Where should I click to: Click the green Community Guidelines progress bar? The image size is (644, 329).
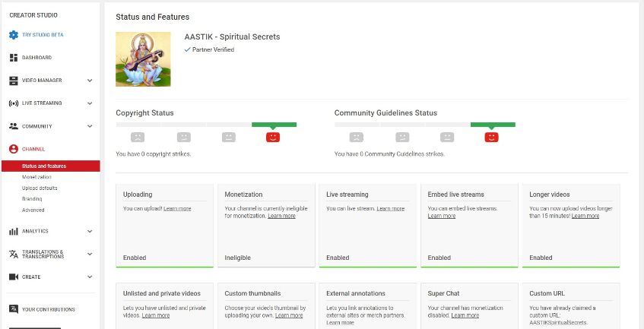tap(493, 125)
